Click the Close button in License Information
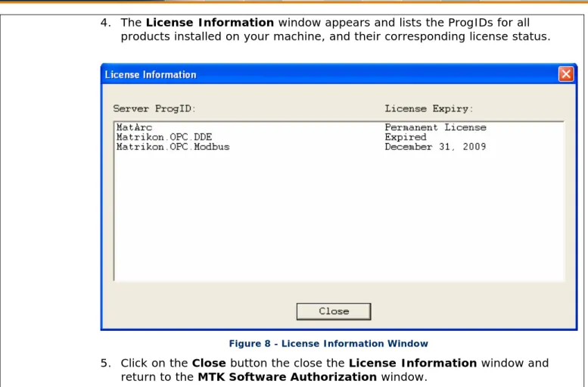 pyautogui.click(x=334, y=311)
